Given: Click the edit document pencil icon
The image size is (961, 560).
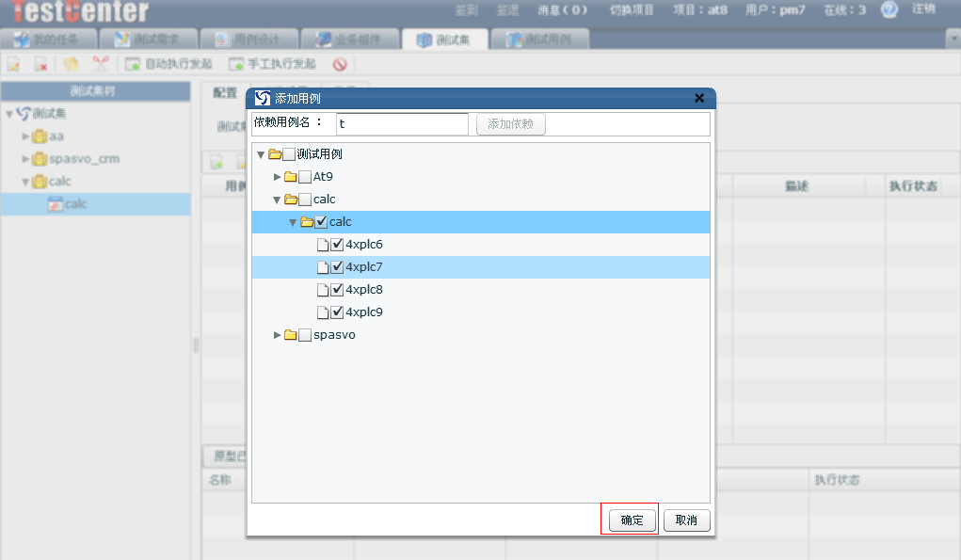Looking at the screenshot, I should coord(13,64).
